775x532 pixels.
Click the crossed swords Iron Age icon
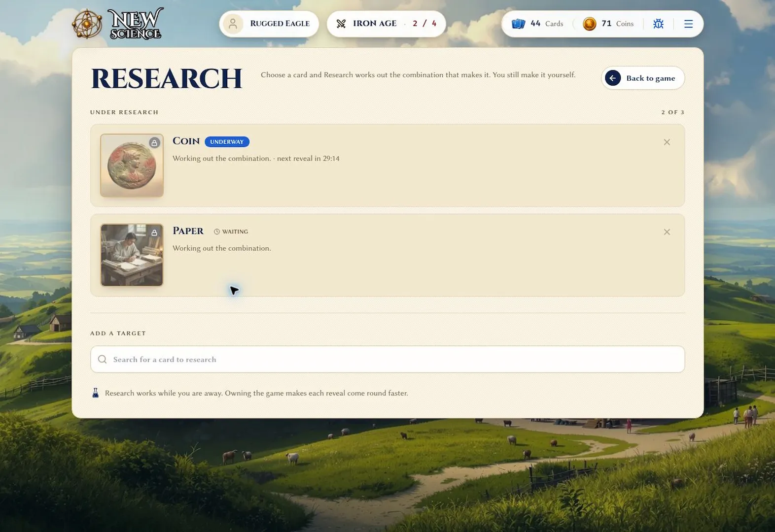[x=341, y=24]
